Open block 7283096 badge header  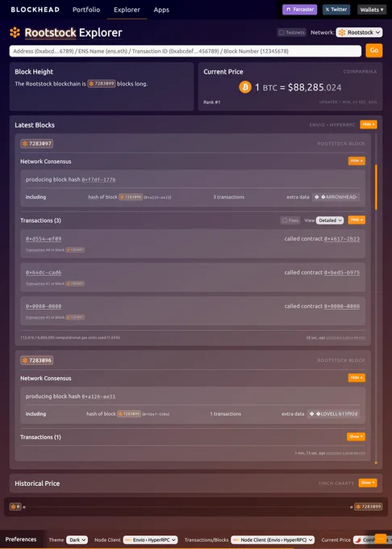click(x=37, y=360)
